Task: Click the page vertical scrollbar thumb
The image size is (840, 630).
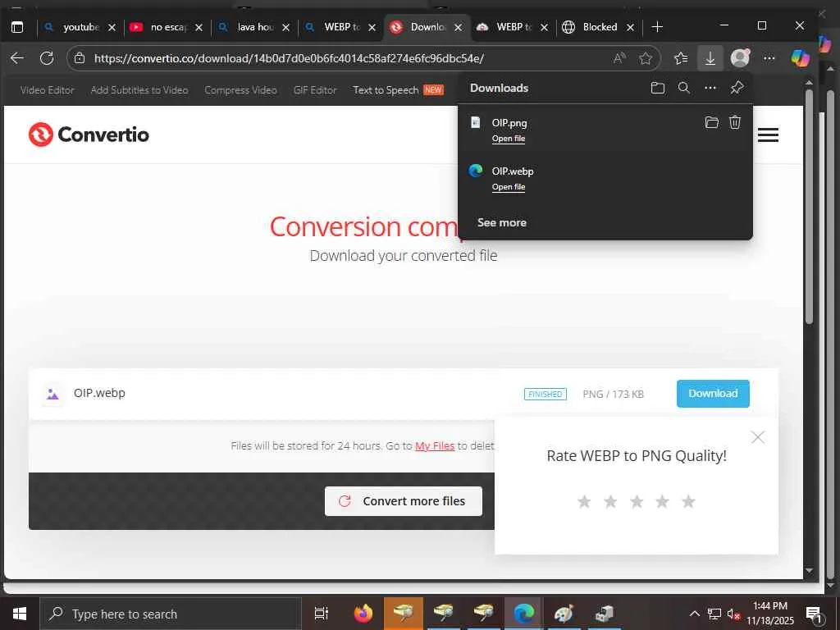Action: tap(809, 206)
